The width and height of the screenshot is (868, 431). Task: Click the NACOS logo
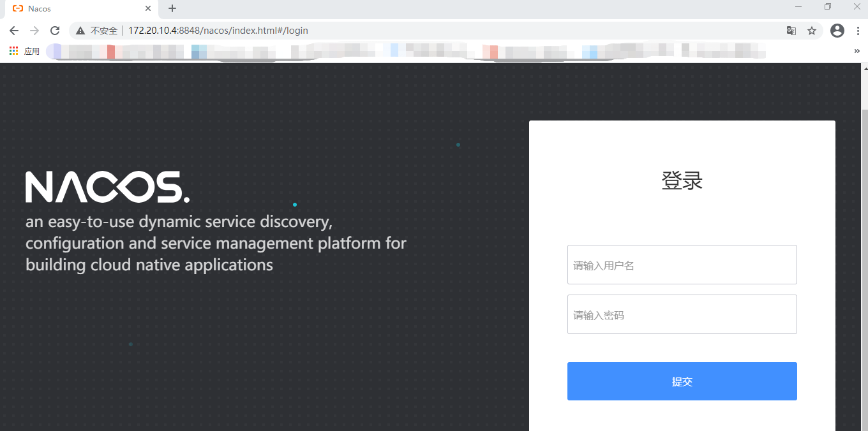107,187
